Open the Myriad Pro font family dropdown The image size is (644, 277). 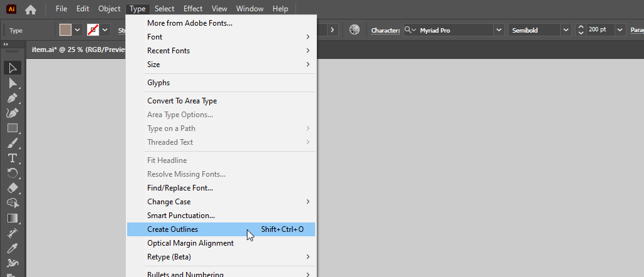click(499, 30)
